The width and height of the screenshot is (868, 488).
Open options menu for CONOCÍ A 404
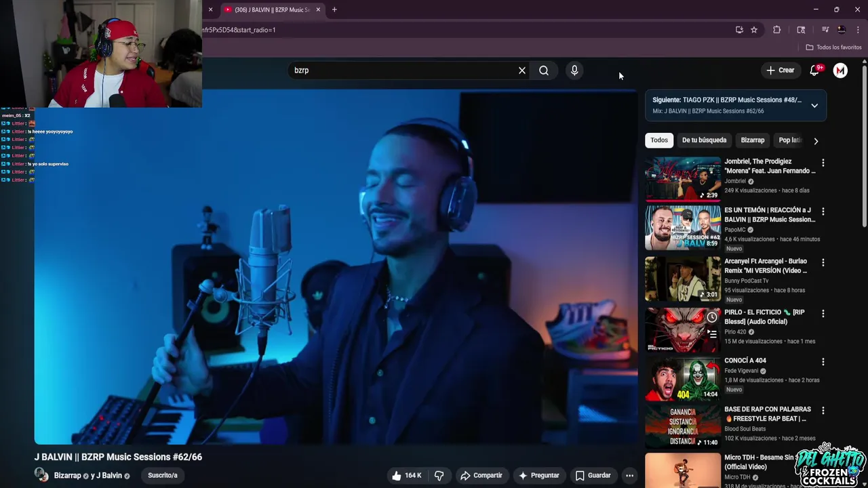[823, 362]
